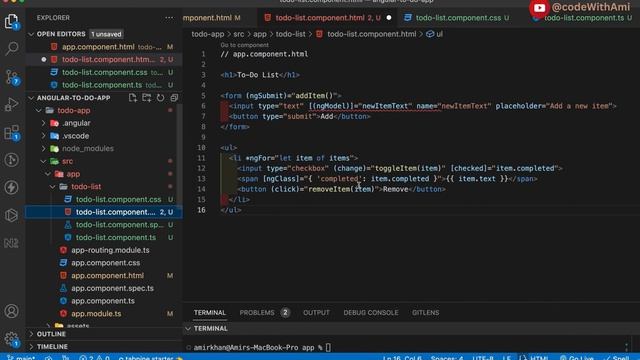The width and height of the screenshot is (640, 360).
Task: Open the Thunder Client lightning icon
Action: click(11, 187)
